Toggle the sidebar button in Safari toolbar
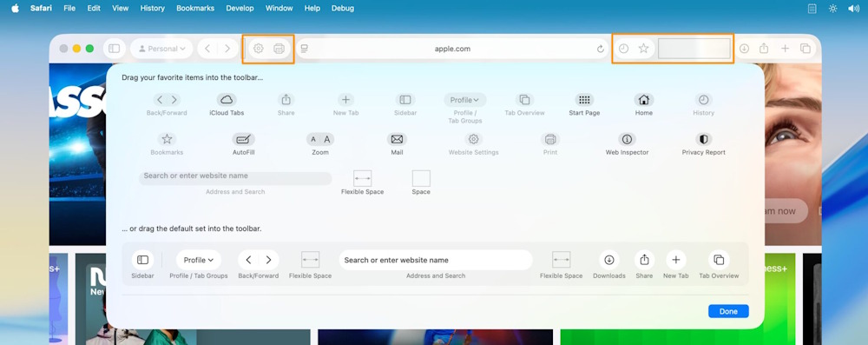This screenshot has width=868, height=345. pos(114,49)
